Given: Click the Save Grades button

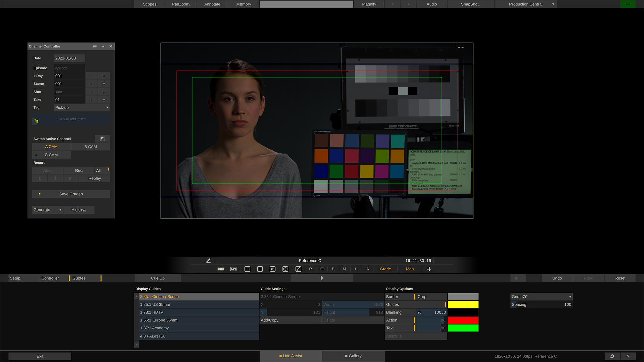Looking at the screenshot, I should tap(71, 194).
